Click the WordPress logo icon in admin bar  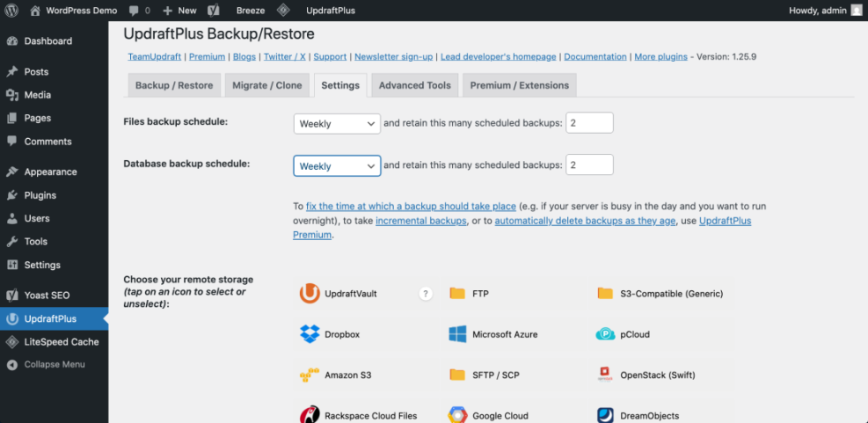coord(11,10)
